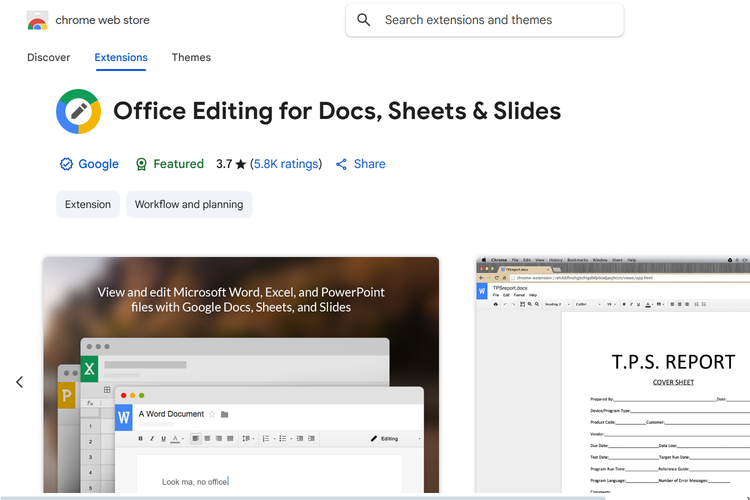Click the search magnifier icon

364,20
